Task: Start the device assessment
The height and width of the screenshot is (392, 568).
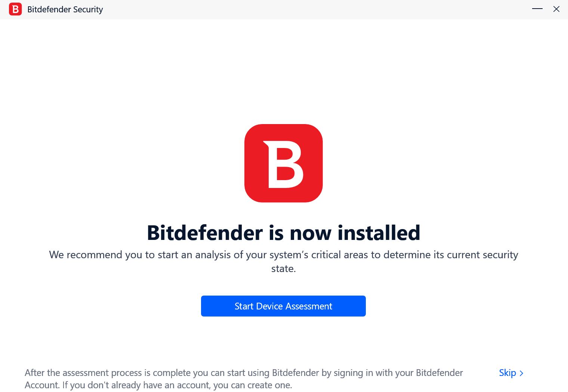Action: (283, 306)
